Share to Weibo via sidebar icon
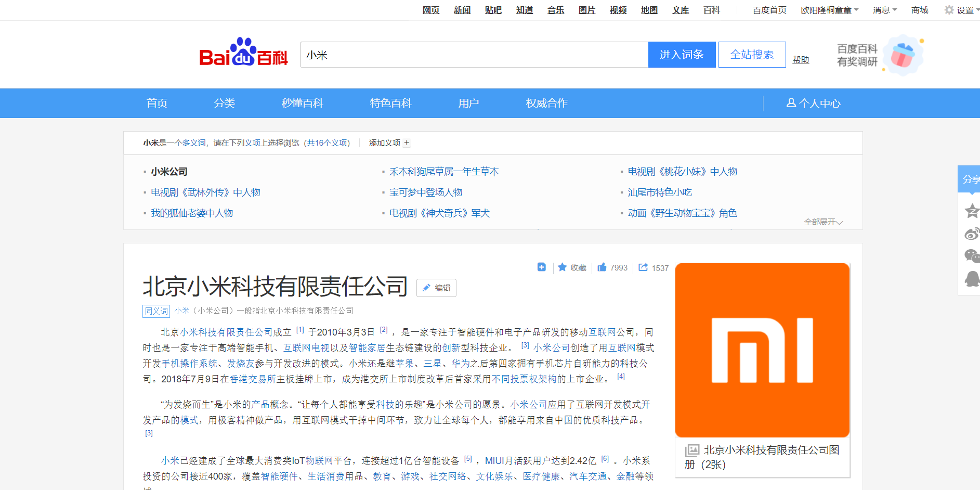 click(x=972, y=234)
